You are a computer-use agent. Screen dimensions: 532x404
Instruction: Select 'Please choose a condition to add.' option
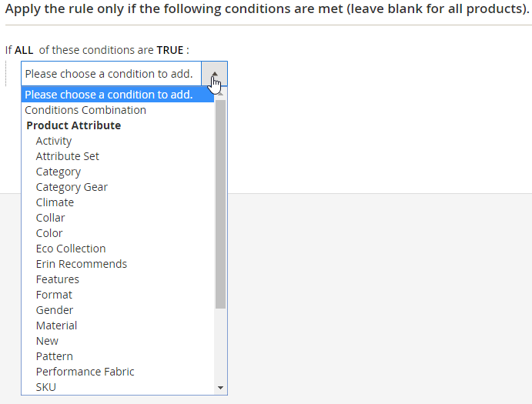point(109,95)
